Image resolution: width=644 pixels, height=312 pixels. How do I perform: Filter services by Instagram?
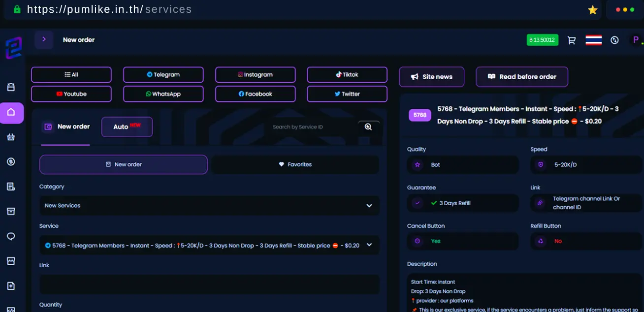[x=256, y=75]
